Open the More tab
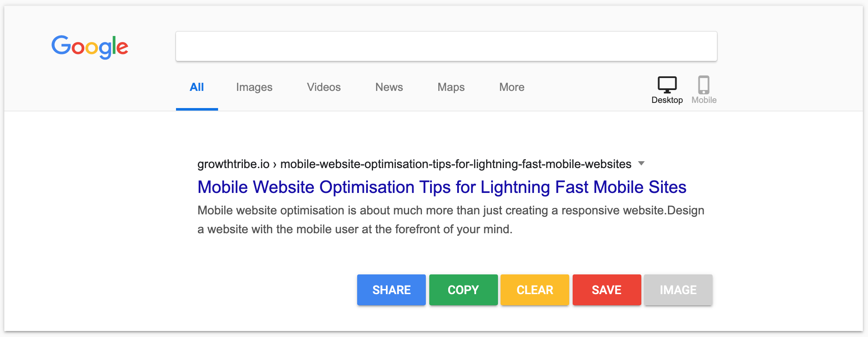 coord(512,87)
